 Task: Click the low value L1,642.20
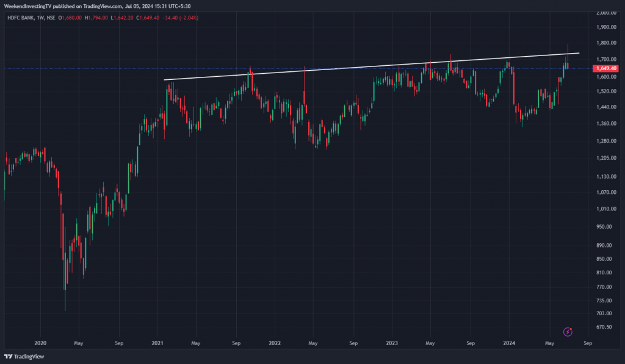point(122,18)
